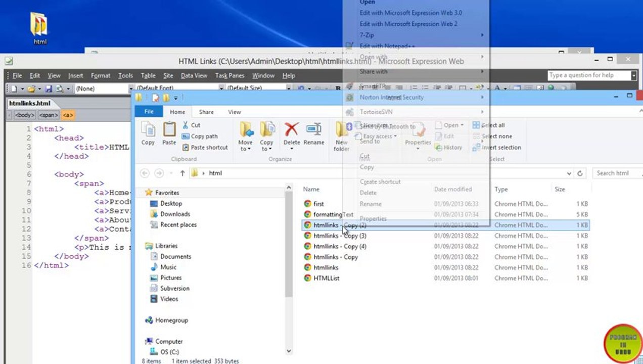Open the html folder on desktop

click(x=39, y=28)
